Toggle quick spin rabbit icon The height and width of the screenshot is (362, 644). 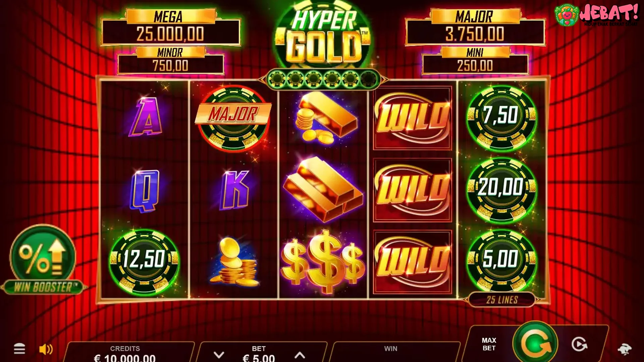624,349
